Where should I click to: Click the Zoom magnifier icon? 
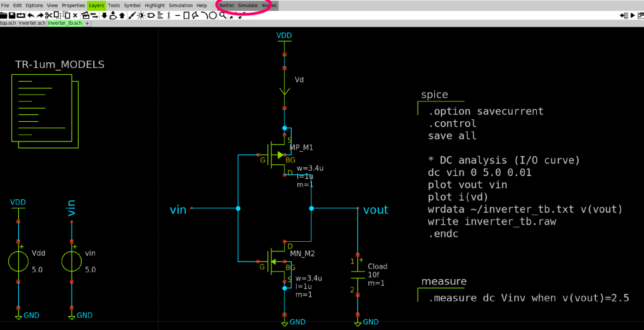[222, 15]
